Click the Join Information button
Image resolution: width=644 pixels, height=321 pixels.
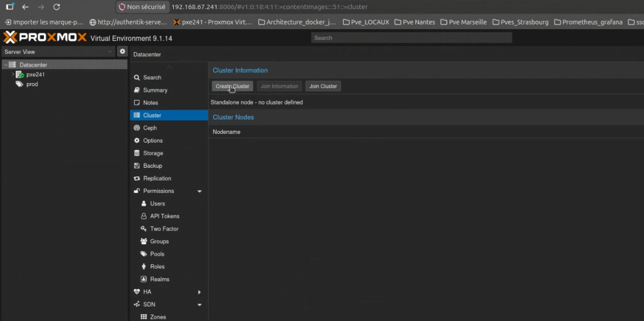coord(279,86)
